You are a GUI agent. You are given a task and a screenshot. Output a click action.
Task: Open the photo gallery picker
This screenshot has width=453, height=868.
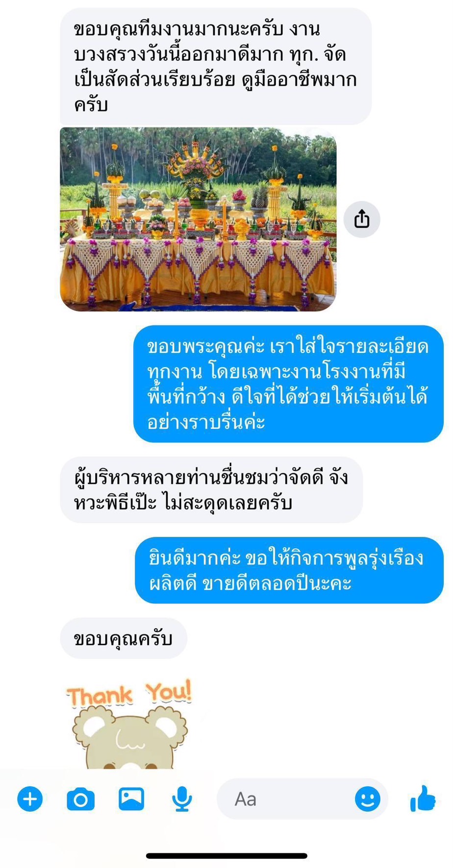point(131,799)
